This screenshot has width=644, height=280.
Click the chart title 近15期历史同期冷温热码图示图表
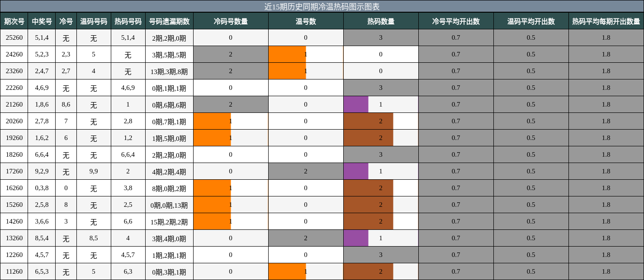click(322, 6)
